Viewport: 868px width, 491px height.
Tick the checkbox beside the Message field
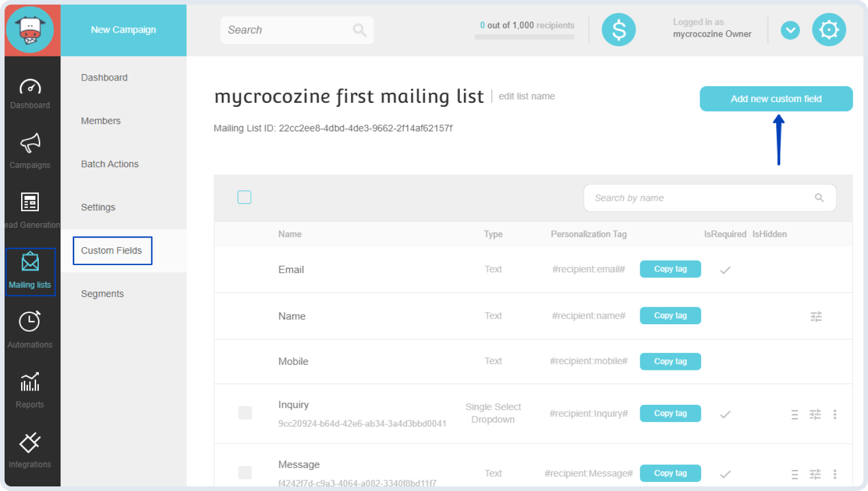(x=245, y=473)
